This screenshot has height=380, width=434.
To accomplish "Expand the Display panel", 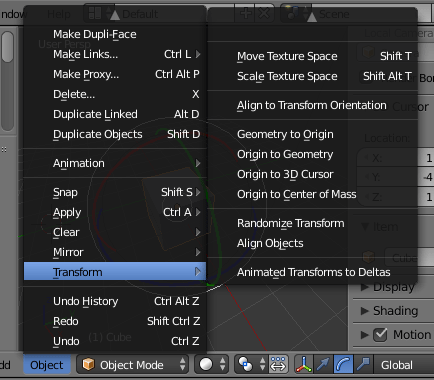I will [365, 287].
